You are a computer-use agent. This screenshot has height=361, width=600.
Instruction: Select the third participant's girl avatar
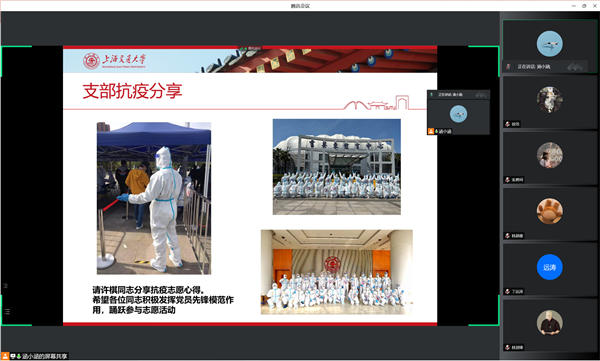tap(549, 155)
